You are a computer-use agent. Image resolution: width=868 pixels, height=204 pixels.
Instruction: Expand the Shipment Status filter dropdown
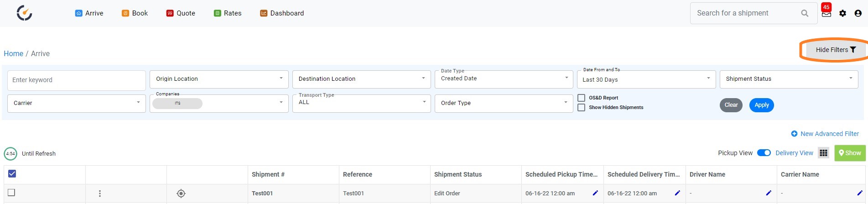click(x=789, y=79)
